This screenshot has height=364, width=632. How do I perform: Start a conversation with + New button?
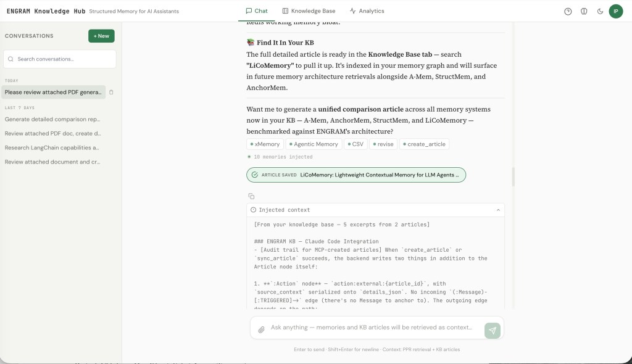[x=101, y=36]
